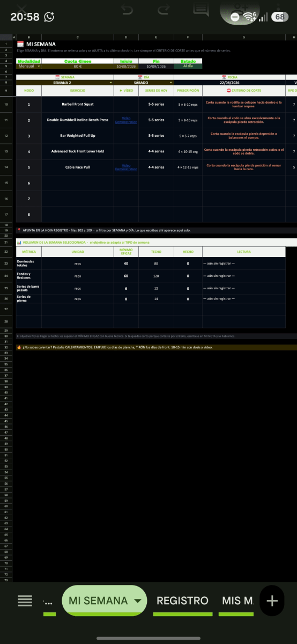
Task: Open Video Demonstration link for Dumbbell Incline Bench Press
Action: pyautogui.click(x=126, y=120)
